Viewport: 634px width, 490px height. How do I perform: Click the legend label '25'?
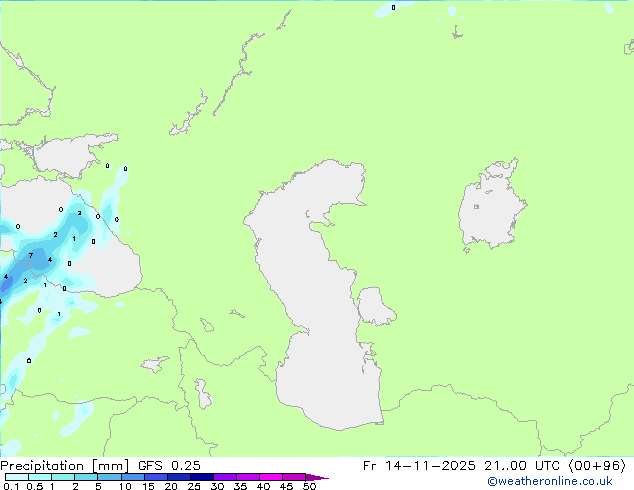point(194,486)
